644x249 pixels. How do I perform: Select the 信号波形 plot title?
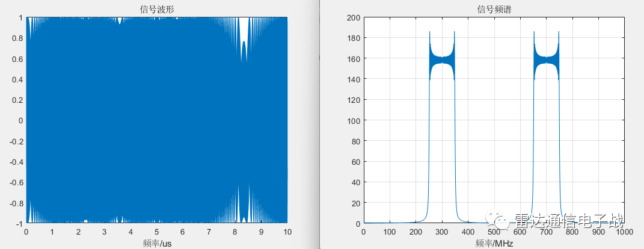[x=156, y=8]
